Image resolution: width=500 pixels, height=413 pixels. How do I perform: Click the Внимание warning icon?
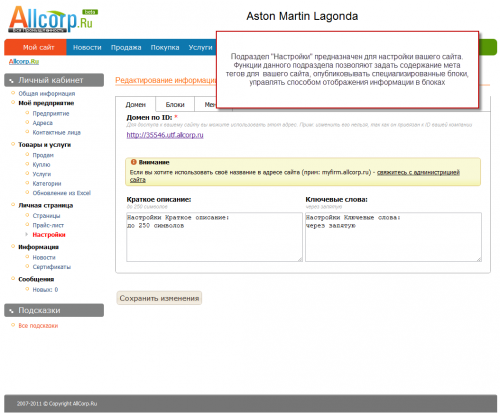[x=133, y=162]
